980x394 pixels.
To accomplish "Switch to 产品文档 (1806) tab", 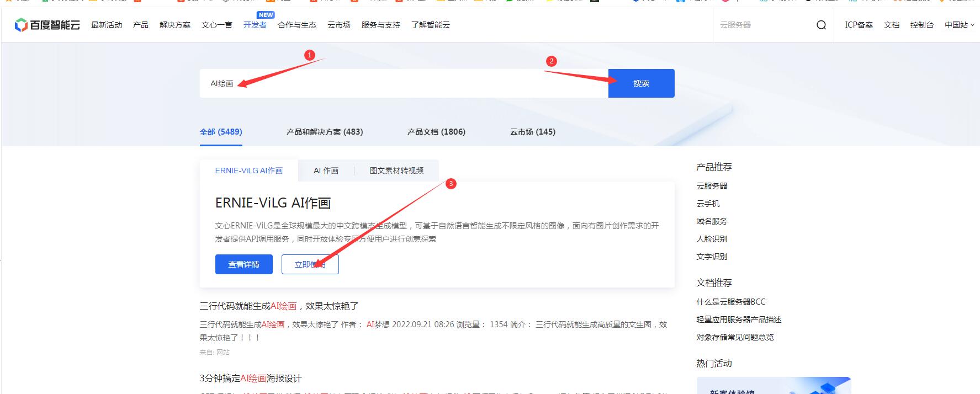I will [436, 132].
